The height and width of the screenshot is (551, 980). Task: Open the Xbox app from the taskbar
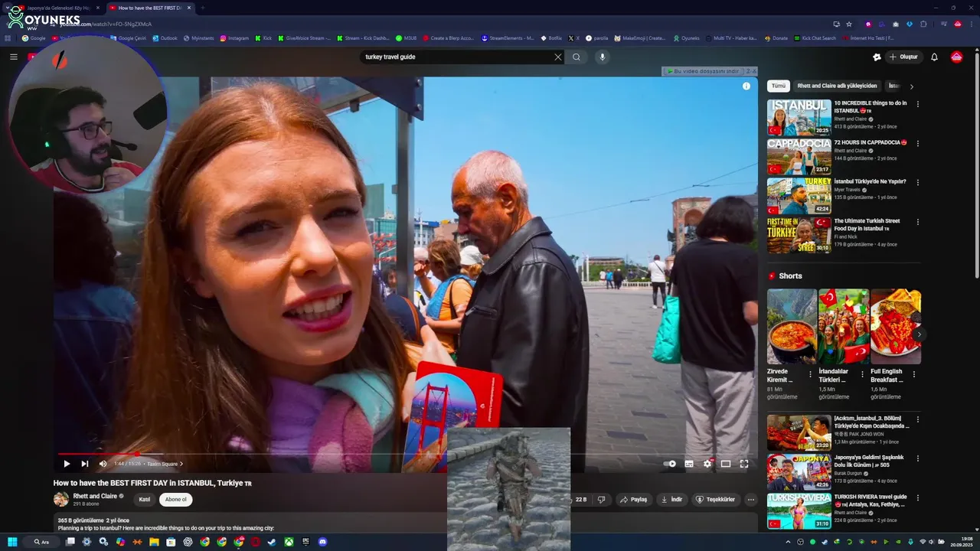(289, 542)
